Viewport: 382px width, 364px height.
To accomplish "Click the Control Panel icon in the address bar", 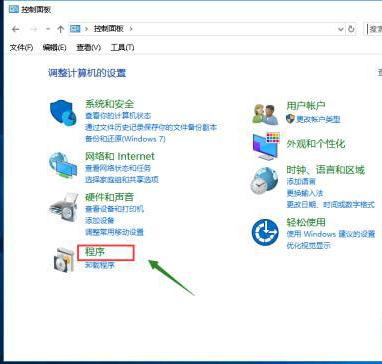I will (75, 29).
